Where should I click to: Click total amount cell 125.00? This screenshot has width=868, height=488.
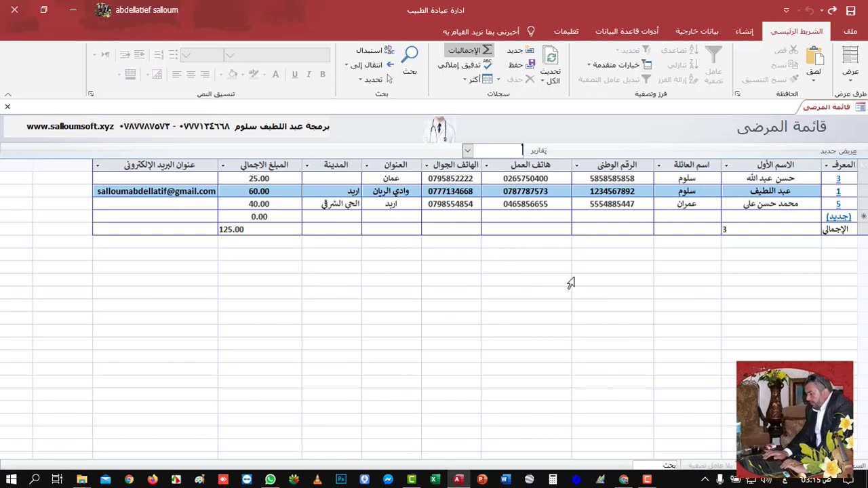tap(260, 230)
